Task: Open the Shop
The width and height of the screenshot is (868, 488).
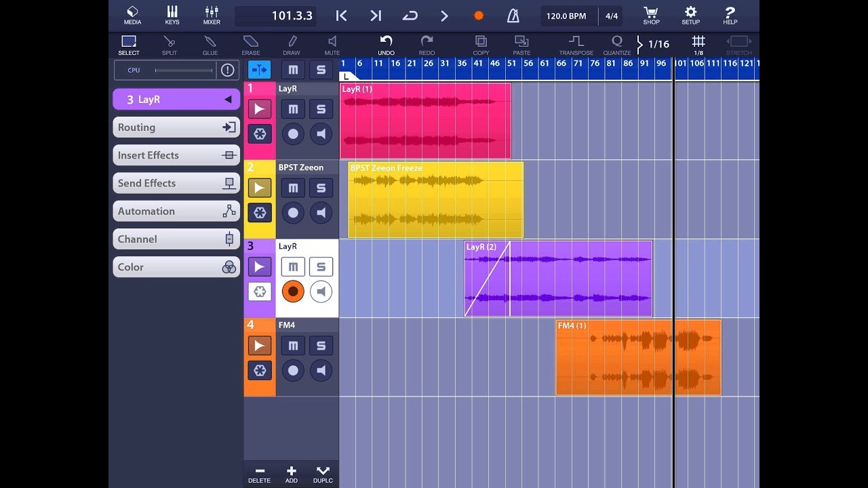Action: point(651,15)
